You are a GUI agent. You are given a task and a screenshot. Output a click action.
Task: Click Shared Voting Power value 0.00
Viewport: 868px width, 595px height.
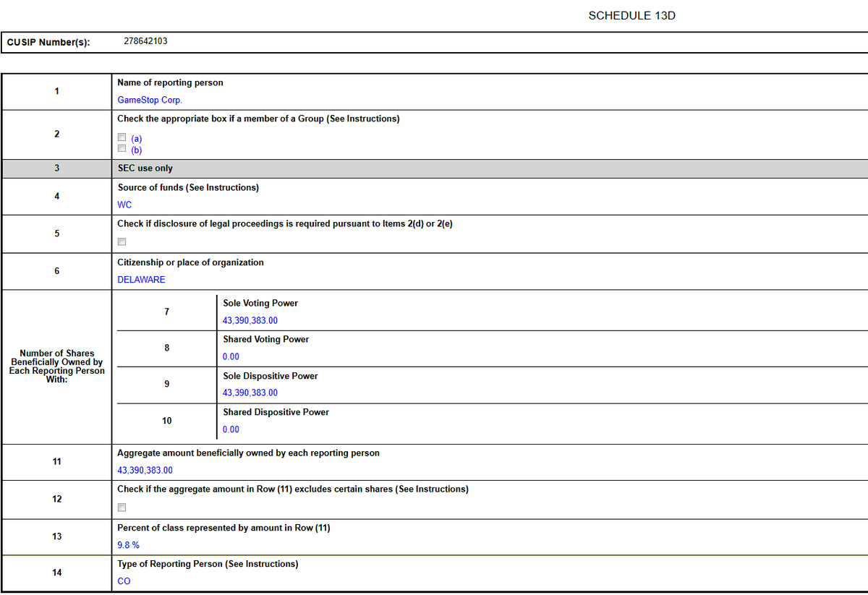pos(231,356)
